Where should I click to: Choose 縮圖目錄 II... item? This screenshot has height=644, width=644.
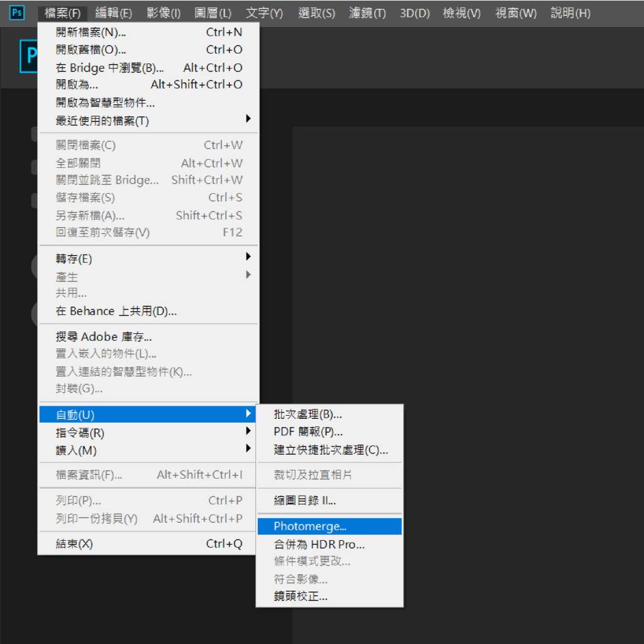point(330,501)
